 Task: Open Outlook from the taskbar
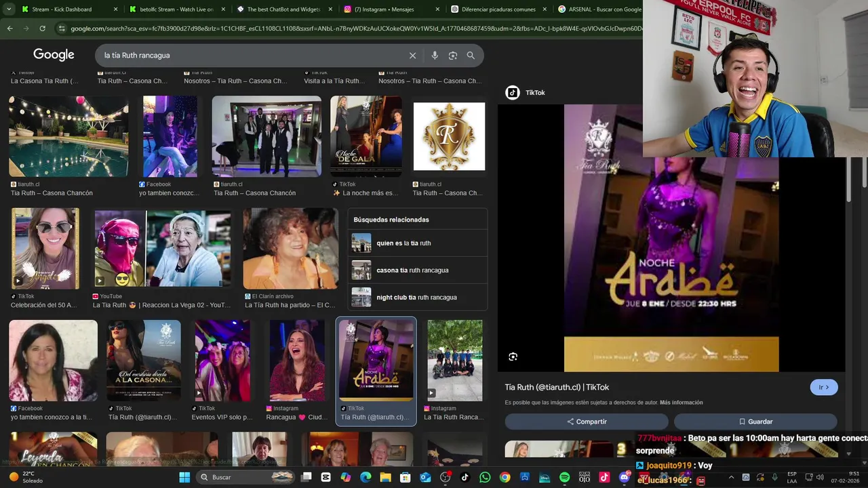425,477
